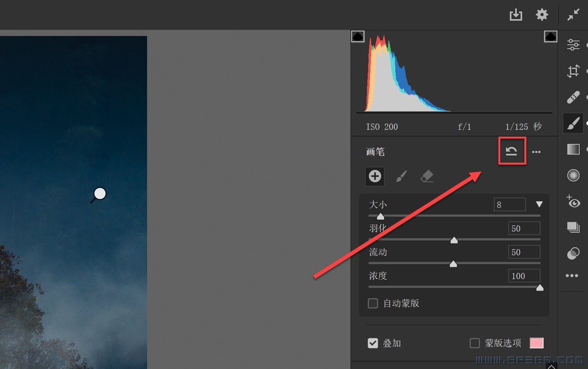Click the 羽化 value input field
This screenshot has width=588, height=369.
tap(524, 229)
